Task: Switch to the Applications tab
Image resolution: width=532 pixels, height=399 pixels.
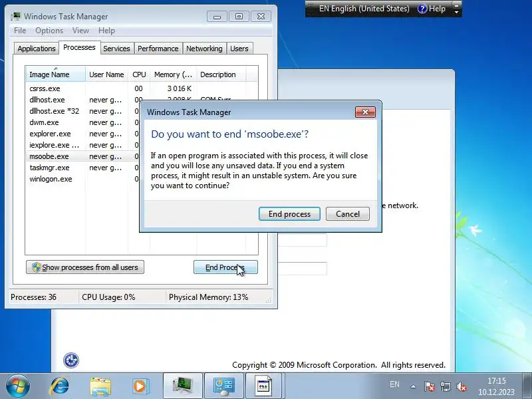Action: pyautogui.click(x=37, y=49)
